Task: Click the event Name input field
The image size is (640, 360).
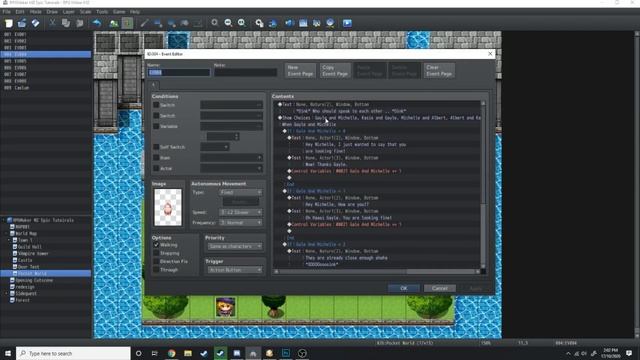Action: [x=179, y=72]
